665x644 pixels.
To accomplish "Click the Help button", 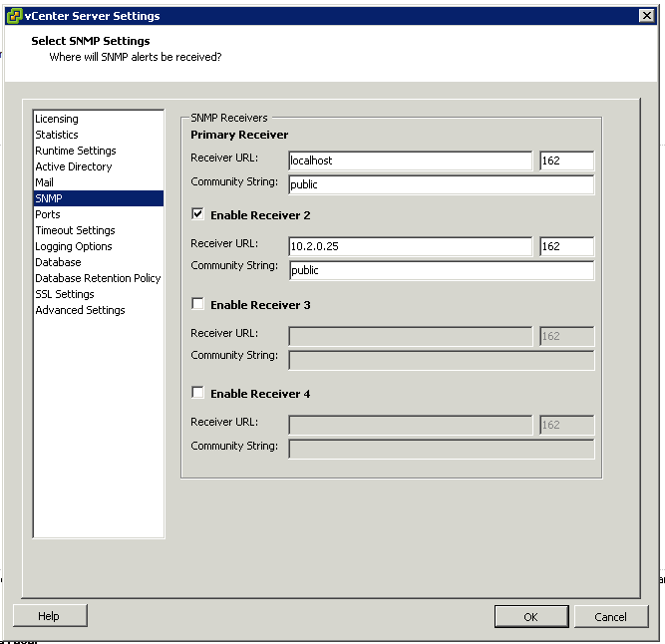I will 50,616.
